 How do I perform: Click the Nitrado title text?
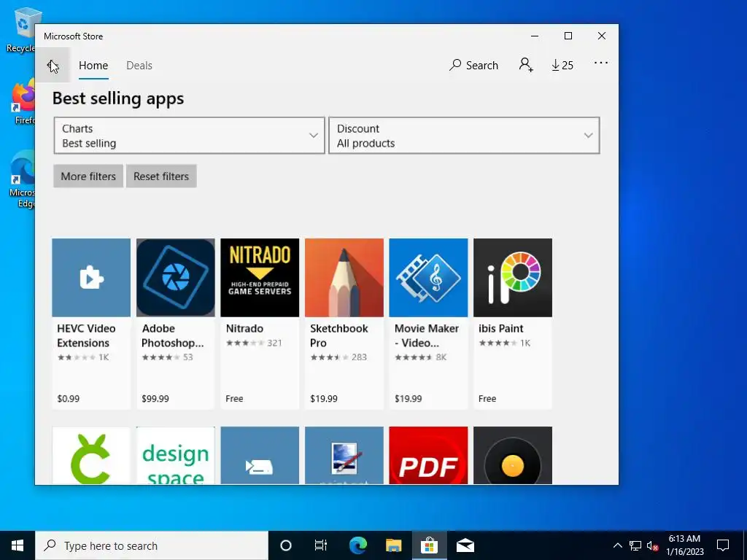click(244, 329)
